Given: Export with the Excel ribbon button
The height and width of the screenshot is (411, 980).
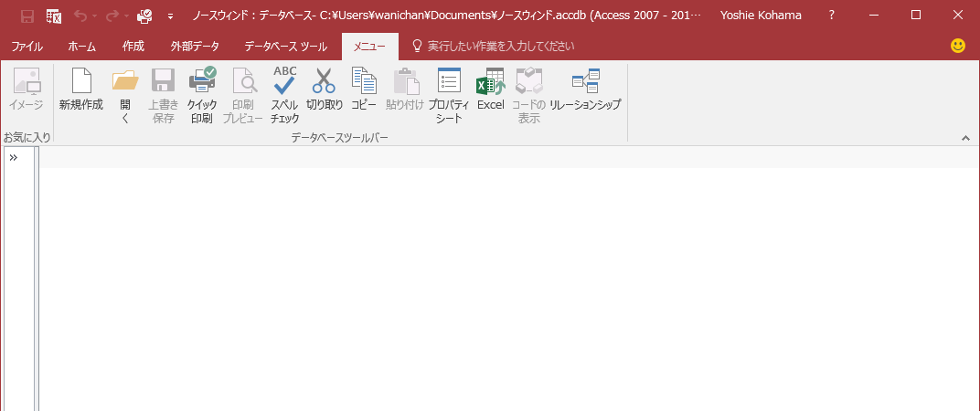Looking at the screenshot, I should [491, 90].
